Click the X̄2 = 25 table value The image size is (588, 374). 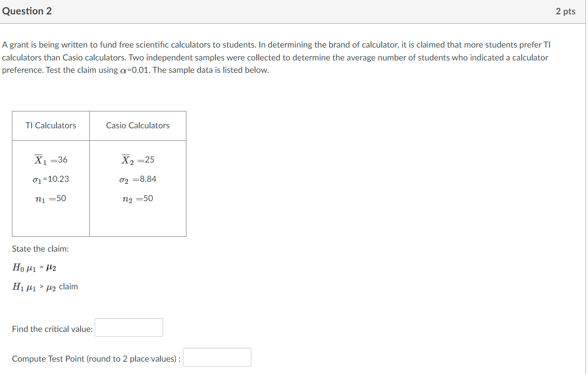click(x=137, y=159)
